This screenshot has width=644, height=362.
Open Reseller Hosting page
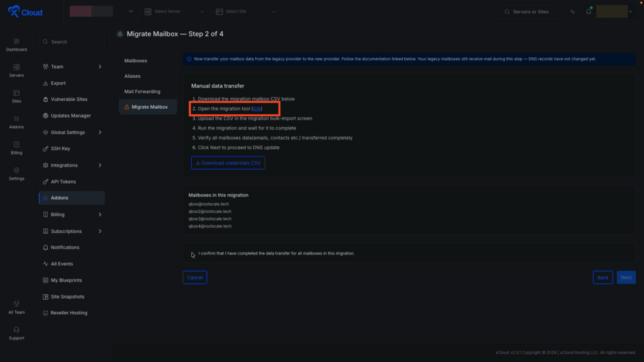[x=72, y=313]
